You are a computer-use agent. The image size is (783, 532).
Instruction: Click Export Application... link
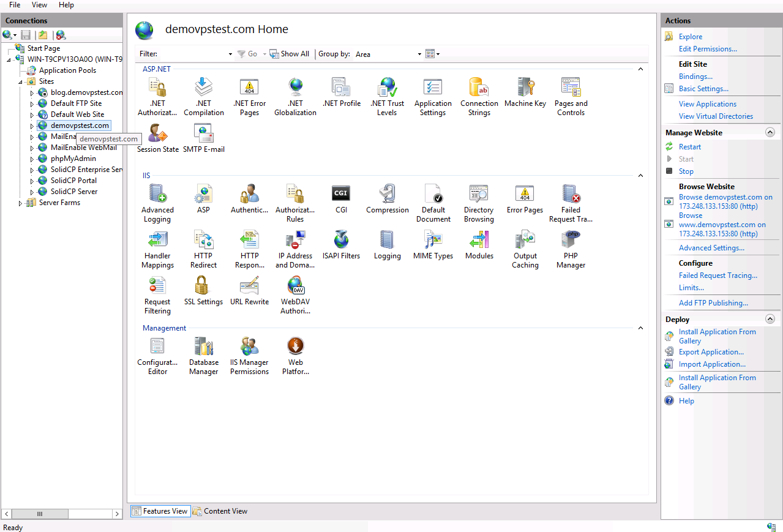tap(711, 352)
